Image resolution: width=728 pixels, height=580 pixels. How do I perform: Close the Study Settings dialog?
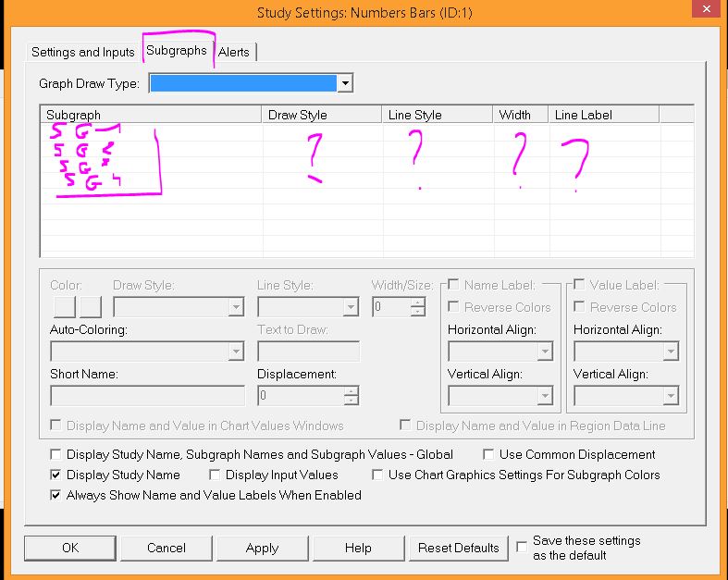point(706,9)
